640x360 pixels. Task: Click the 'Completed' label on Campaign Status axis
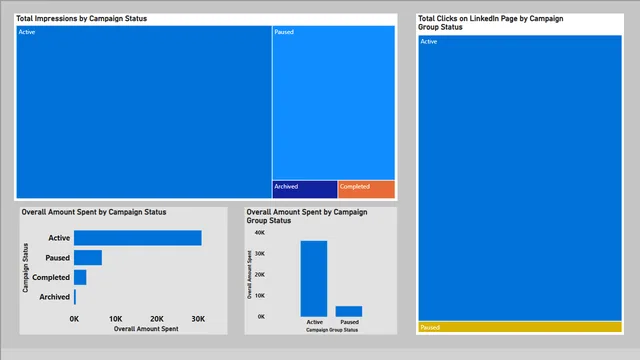[51, 278]
